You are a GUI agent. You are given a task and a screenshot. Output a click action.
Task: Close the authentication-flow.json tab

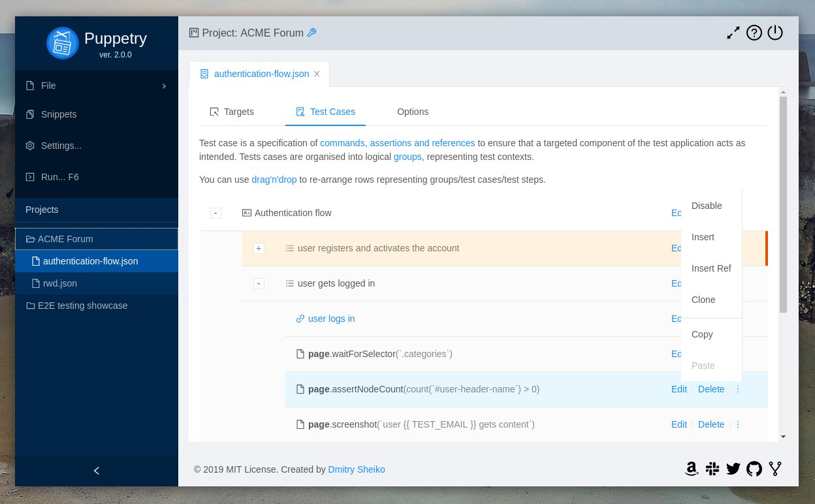[x=317, y=74]
